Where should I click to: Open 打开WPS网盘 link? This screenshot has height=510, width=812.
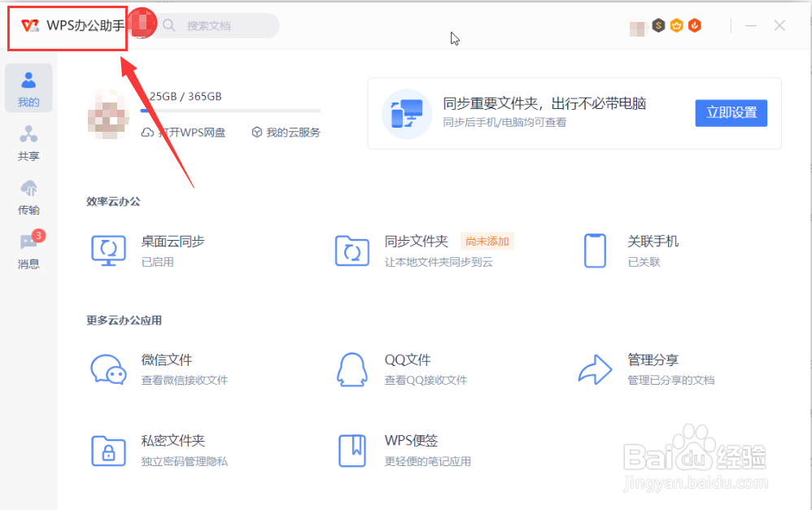tap(184, 133)
